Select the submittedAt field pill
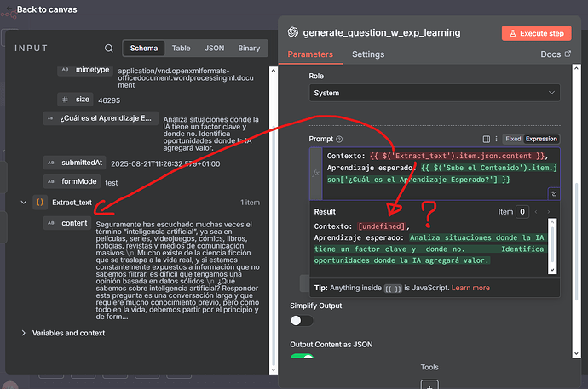This screenshot has width=588, height=389. pos(75,163)
